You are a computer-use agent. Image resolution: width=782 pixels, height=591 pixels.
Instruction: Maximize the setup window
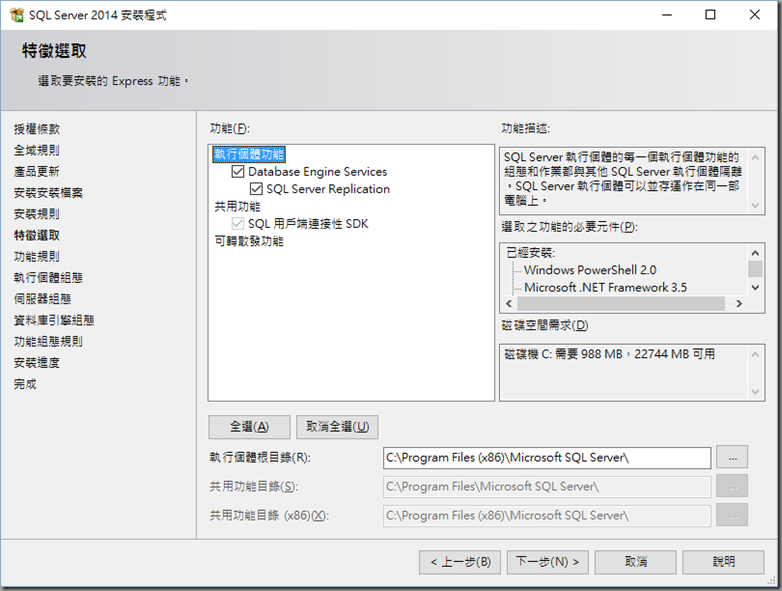(710, 15)
